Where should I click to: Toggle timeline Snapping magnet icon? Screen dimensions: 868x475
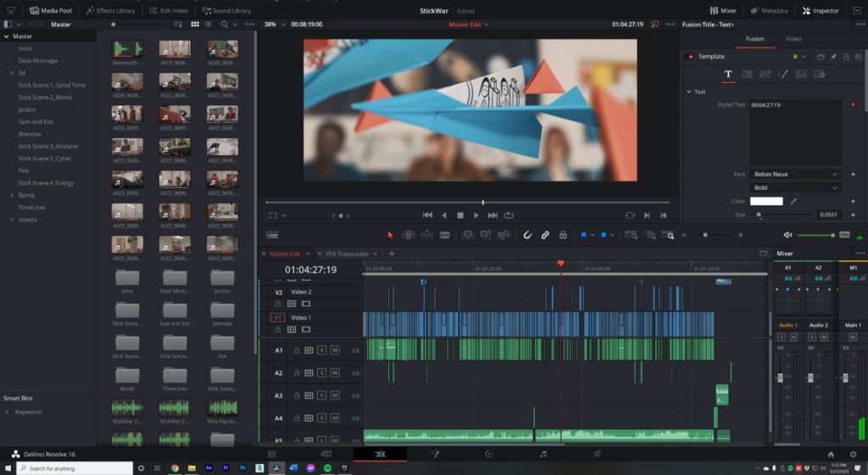point(527,235)
